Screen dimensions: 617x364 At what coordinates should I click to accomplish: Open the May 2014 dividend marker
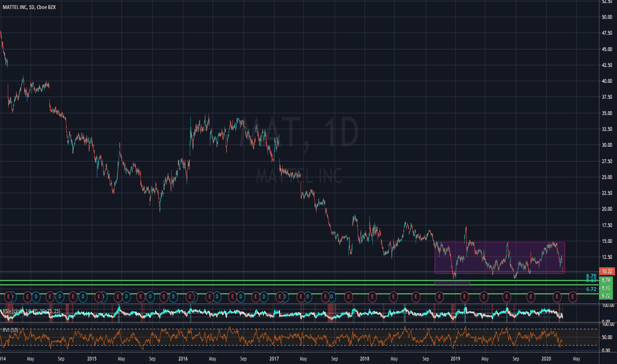pos(36,296)
